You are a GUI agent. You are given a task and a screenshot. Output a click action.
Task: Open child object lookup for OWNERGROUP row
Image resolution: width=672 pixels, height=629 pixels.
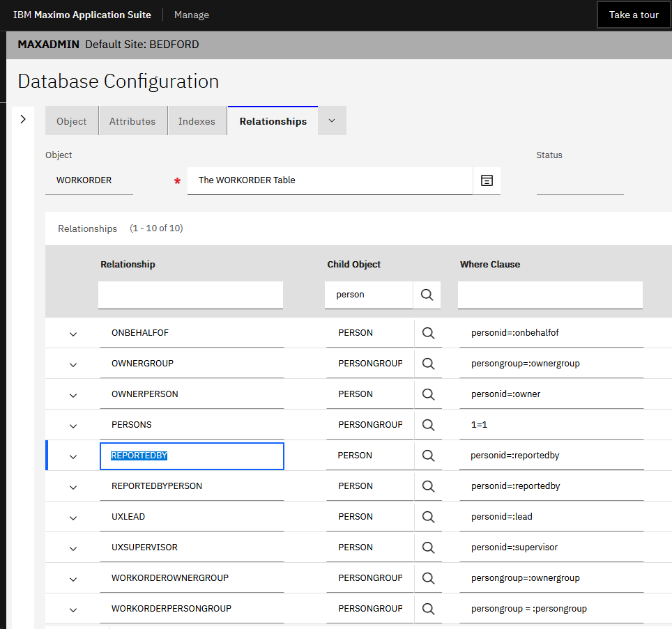[428, 364]
